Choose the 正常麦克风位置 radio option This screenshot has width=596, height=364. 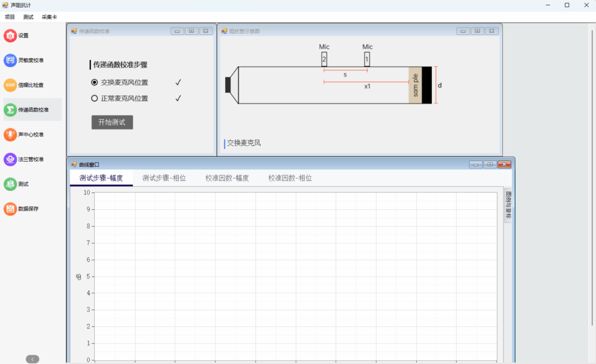pyautogui.click(x=94, y=98)
